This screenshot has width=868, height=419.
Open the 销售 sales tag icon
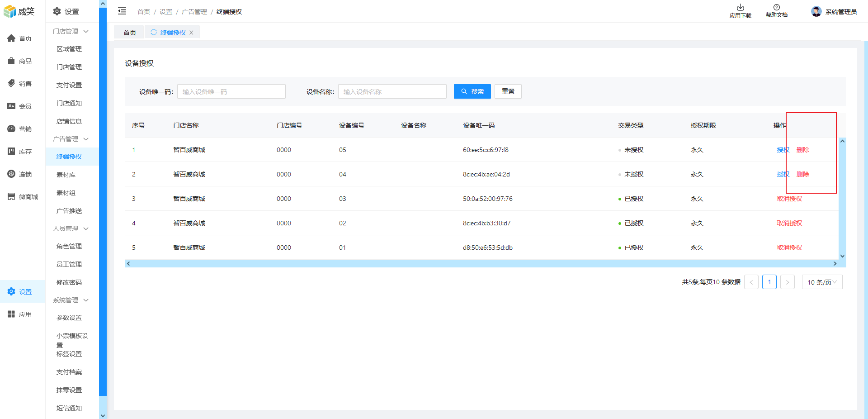[11, 83]
